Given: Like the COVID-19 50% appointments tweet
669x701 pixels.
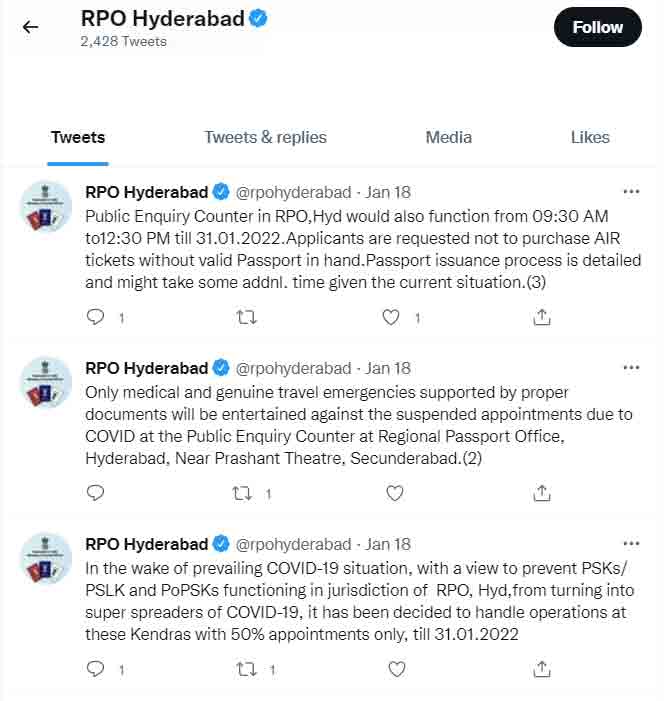Looking at the screenshot, I should (x=397, y=669).
